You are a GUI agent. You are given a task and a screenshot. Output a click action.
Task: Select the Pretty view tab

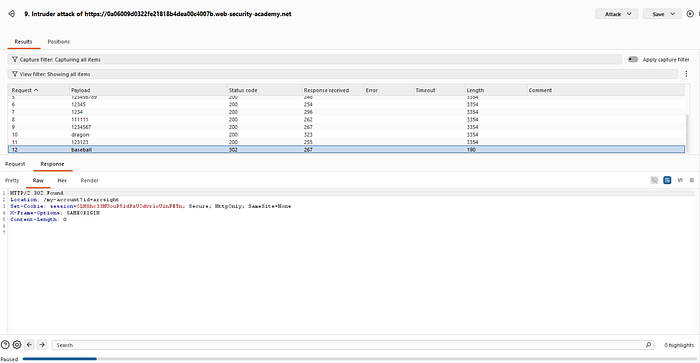[x=12, y=180]
